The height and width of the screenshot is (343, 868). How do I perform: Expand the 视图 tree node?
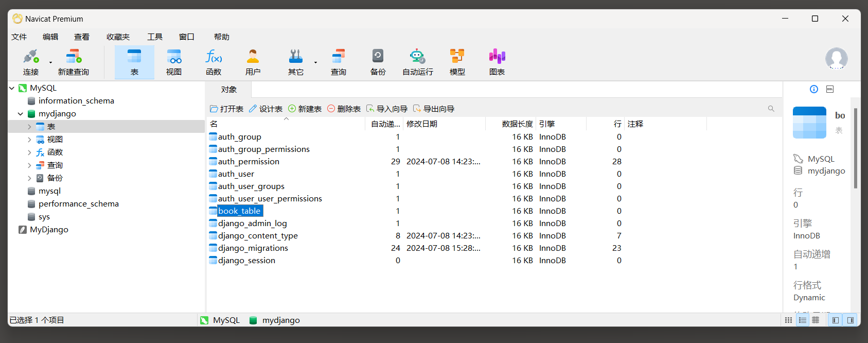click(x=29, y=140)
